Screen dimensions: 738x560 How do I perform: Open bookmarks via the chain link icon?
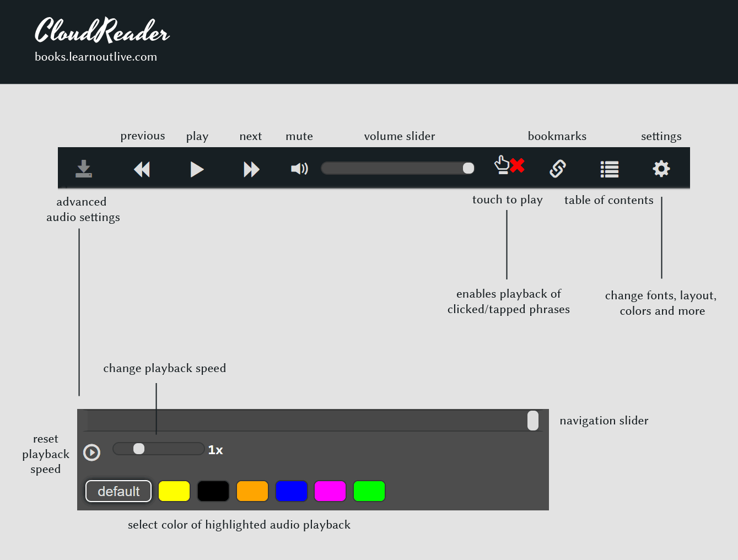coord(558,169)
